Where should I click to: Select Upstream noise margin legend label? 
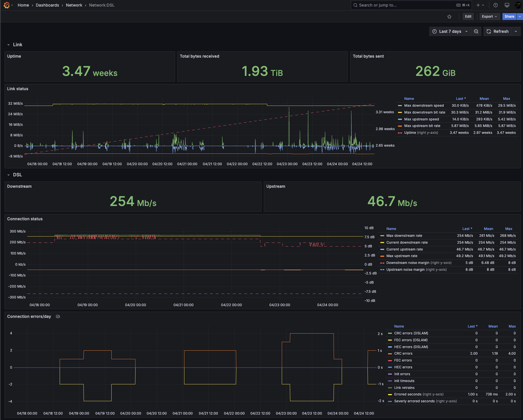pos(417,270)
